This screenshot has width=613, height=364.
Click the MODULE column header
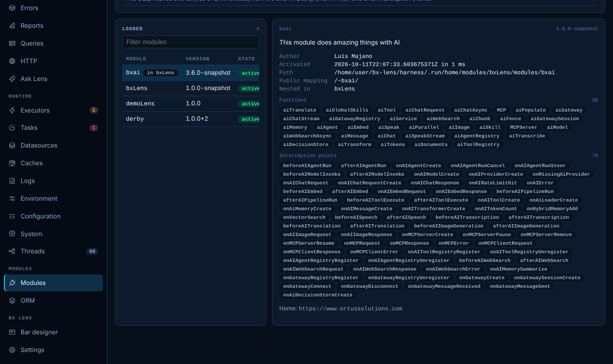(136, 59)
